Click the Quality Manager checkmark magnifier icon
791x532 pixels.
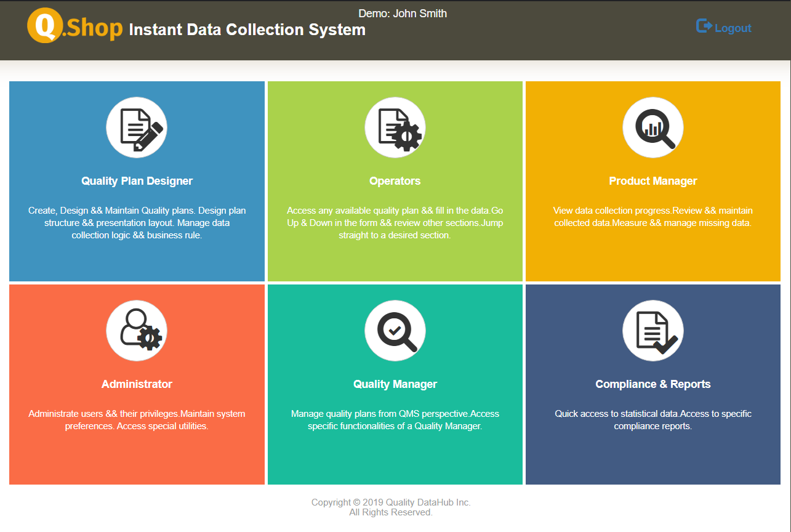(395, 331)
